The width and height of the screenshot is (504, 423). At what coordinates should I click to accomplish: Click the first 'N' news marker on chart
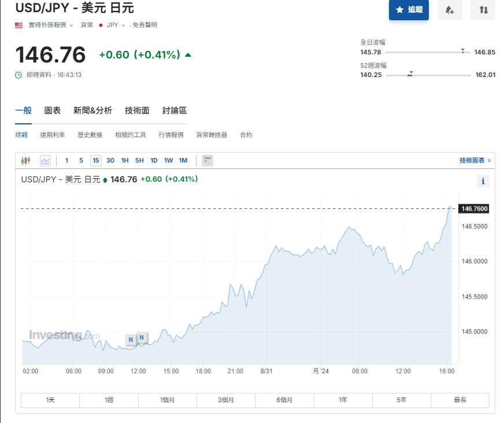point(131,339)
